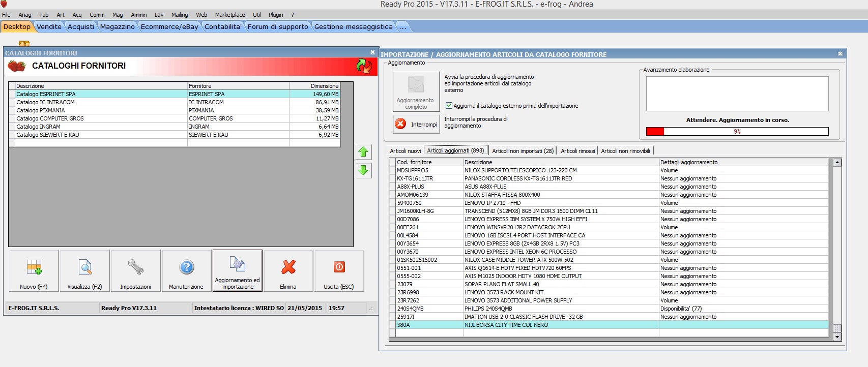Screen dimensions: 868x367
Task: Click the ellipsis overflow tab
Action: click(403, 26)
